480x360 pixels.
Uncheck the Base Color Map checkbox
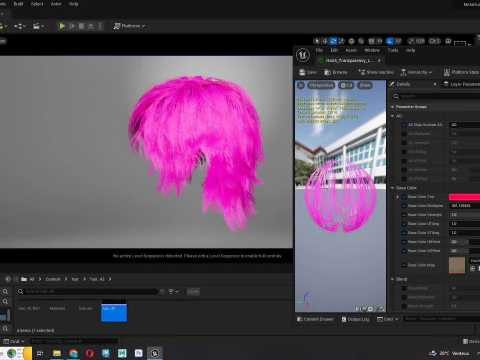pos(404,265)
